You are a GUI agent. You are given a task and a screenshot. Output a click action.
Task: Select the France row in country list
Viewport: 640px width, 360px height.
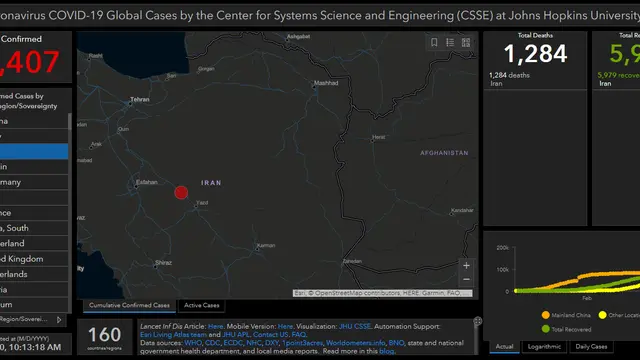point(34,213)
